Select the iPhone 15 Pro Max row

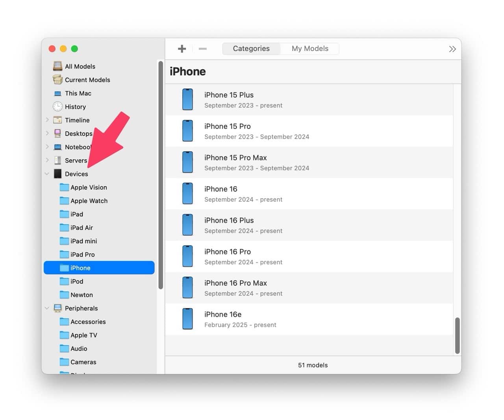click(309, 162)
